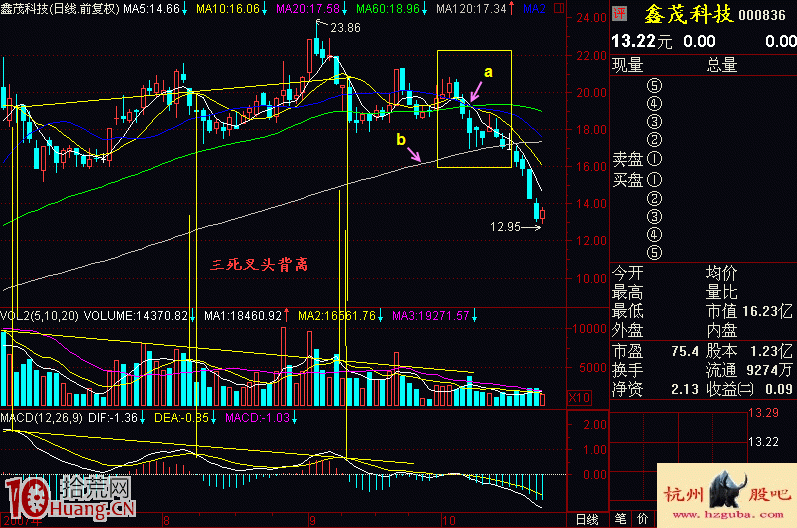Click the 12.95 low price marker
This screenshot has width=797, height=528.
[505, 227]
